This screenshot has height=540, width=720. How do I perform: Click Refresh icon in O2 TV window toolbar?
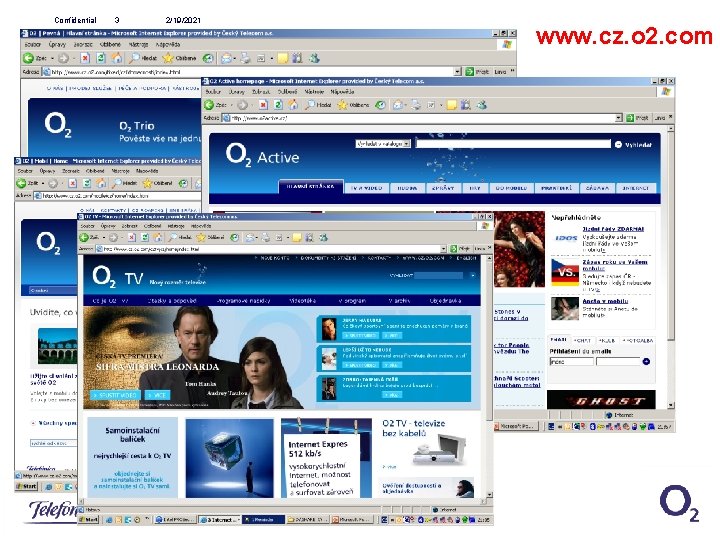pyautogui.click(x=145, y=237)
